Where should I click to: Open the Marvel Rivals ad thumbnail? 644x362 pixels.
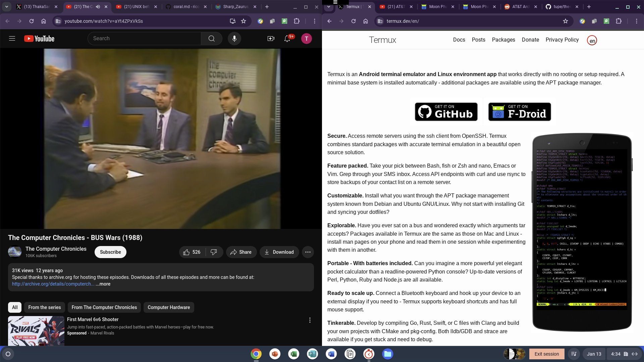[x=36, y=331]
